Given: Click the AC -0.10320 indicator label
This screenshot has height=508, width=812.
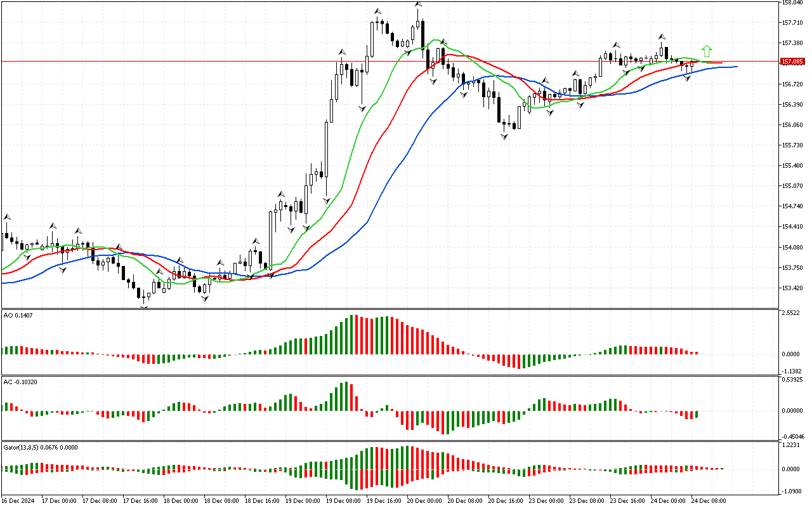Looking at the screenshot, I should pyautogui.click(x=20, y=382).
